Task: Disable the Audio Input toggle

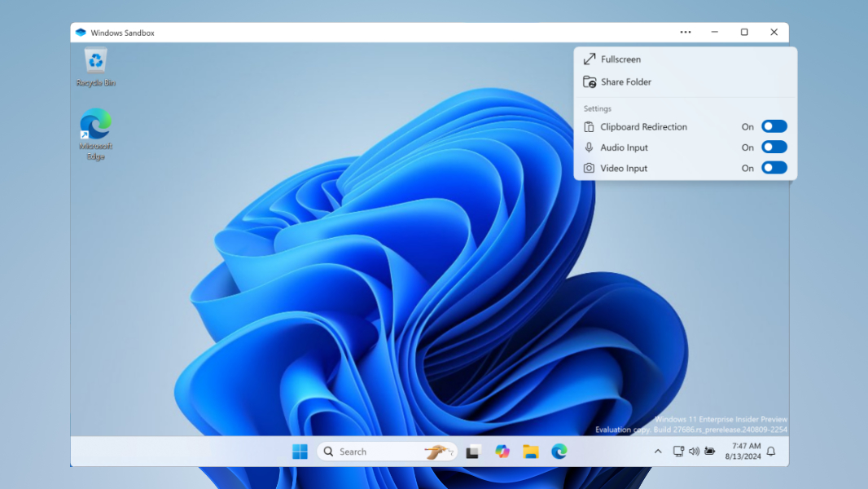Action: (x=774, y=148)
